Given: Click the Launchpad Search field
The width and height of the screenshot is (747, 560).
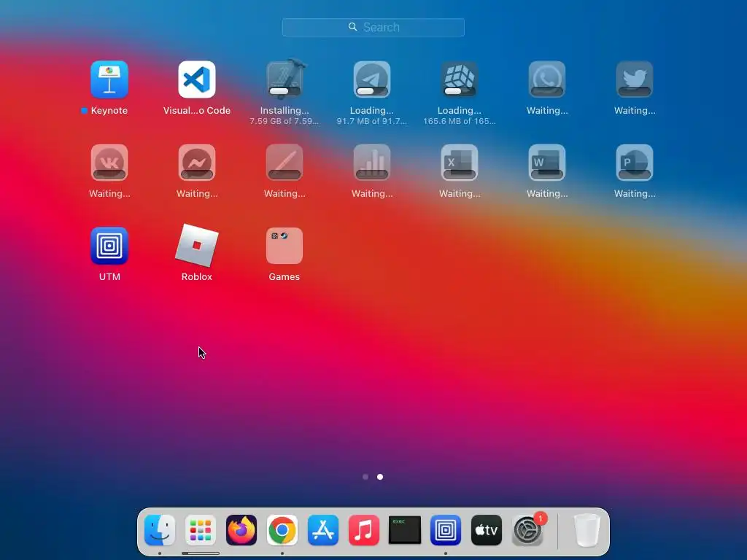Looking at the screenshot, I should (x=373, y=27).
